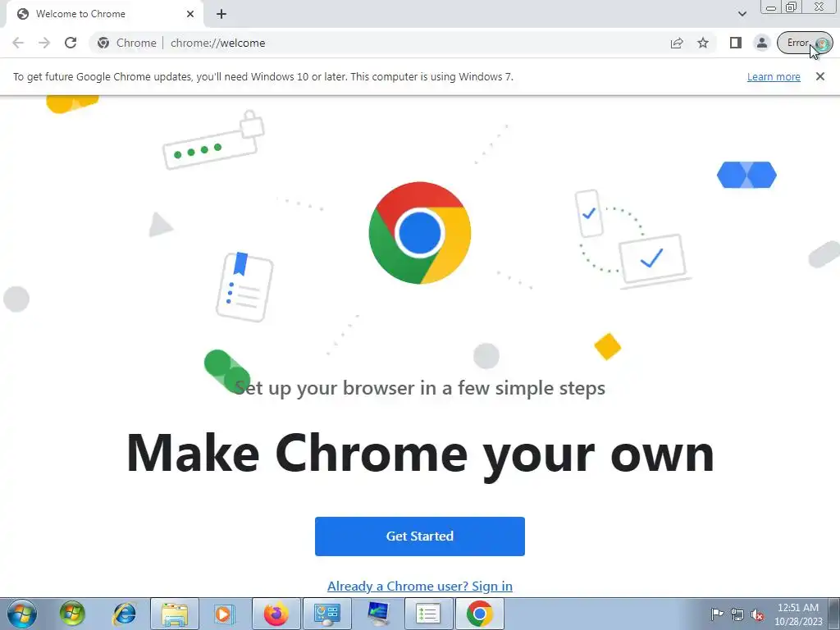Open Action Center flag in tray
Image resolution: width=840 pixels, height=630 pixels.
(716, 614)
